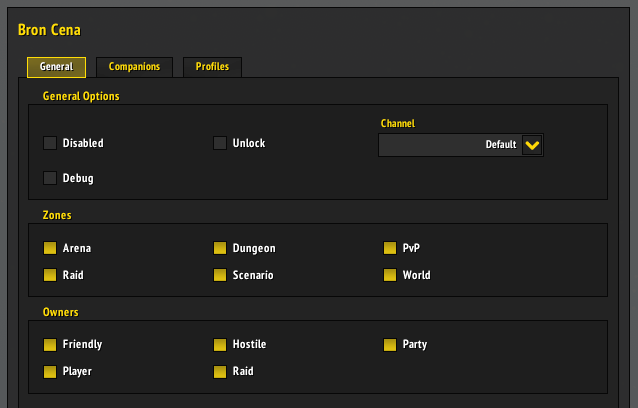Toggle the Scenario zone checkbox
The width and height of the screenshot is (638, 408).
tap(220, 275)
